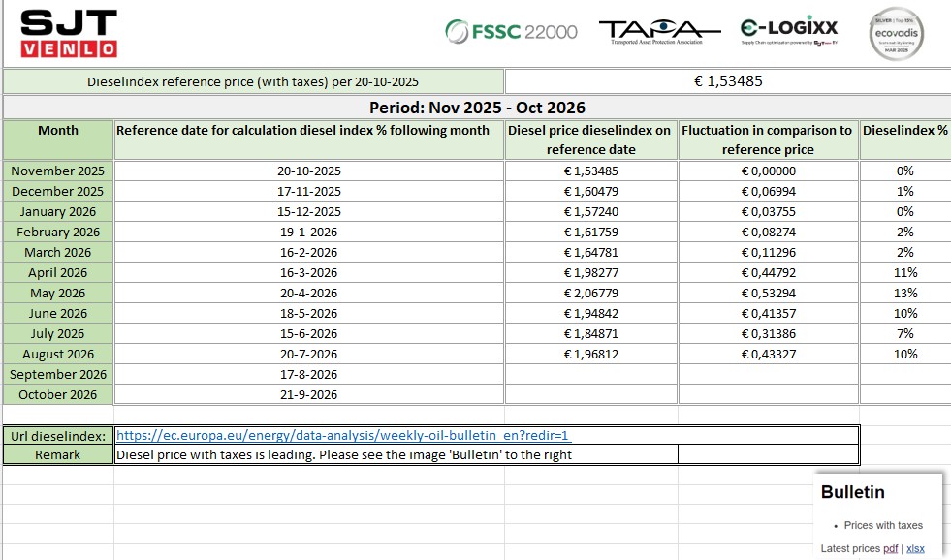The width and height of the screenshot is (951, 560).
Task: Click the SJT Venlo logo
Action: click(69, 34)
